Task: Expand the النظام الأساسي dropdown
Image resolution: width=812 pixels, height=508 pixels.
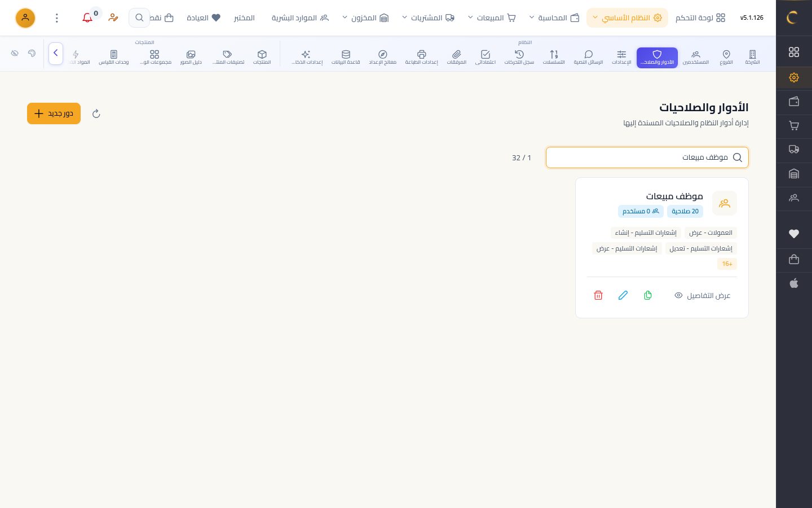Action: pos(627,18)
